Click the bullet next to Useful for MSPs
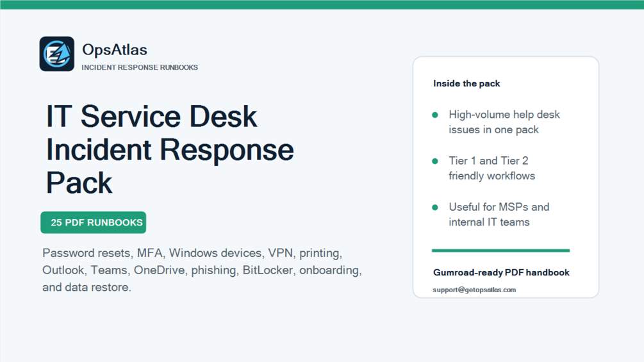644x362 pixels. 435,208
